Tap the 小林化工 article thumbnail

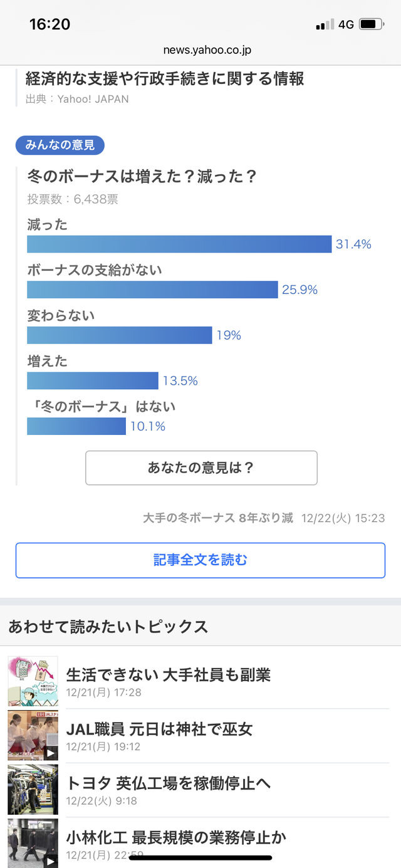[x=33, y=843]
